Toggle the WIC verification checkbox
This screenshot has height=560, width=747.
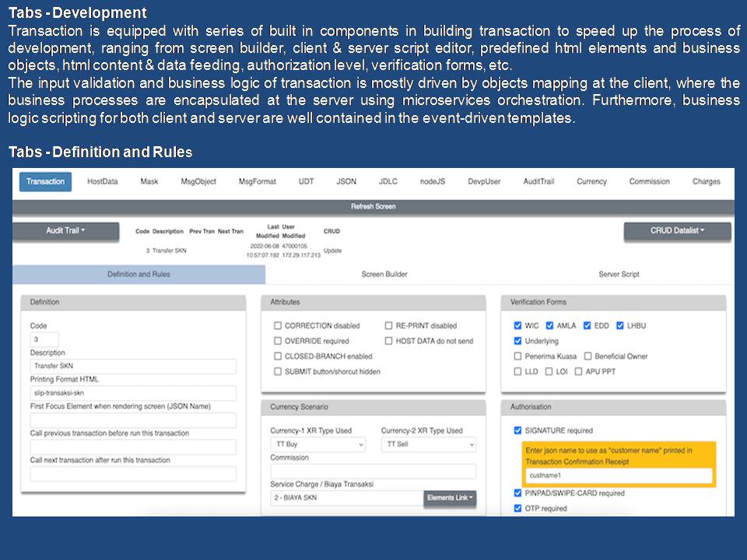coord(518,326)
